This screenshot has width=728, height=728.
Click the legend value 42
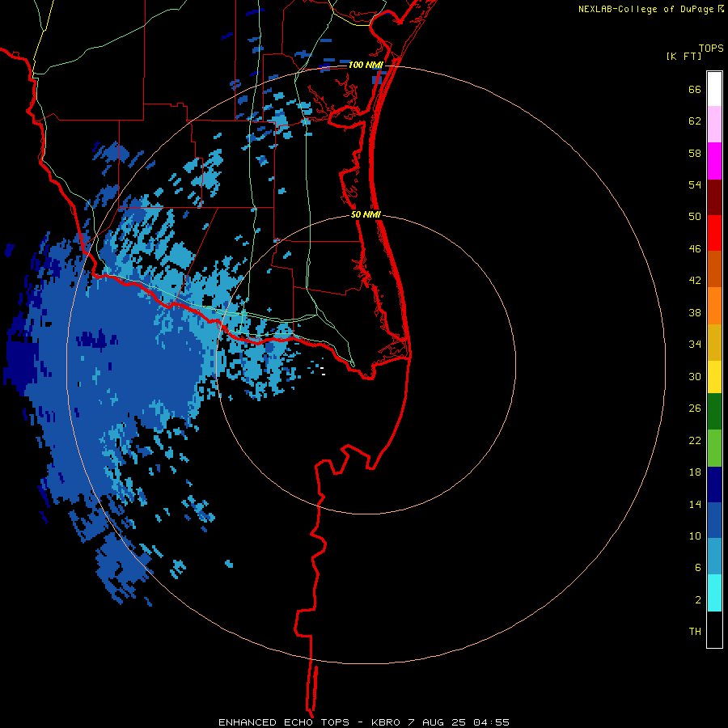point(695,281)
